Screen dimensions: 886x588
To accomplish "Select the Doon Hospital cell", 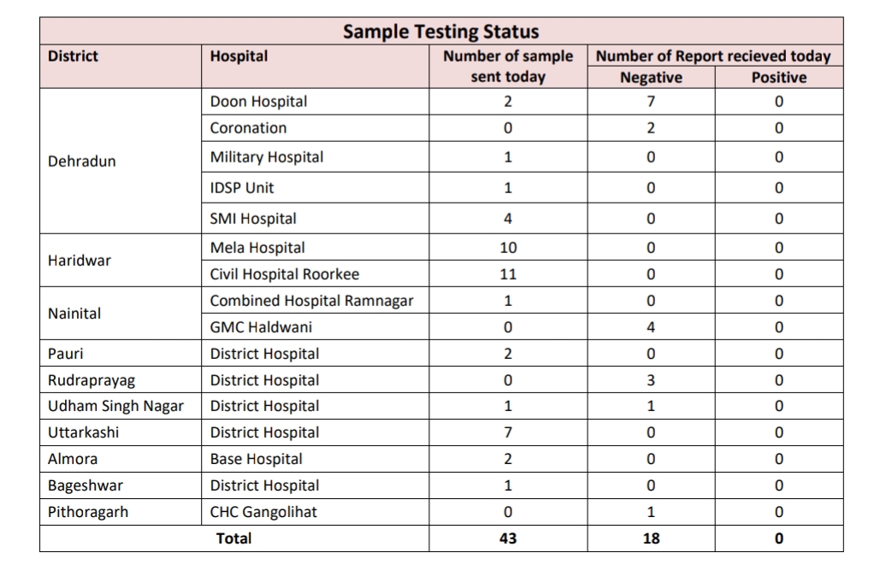I will pyautogui.click(x=258, y=102).
